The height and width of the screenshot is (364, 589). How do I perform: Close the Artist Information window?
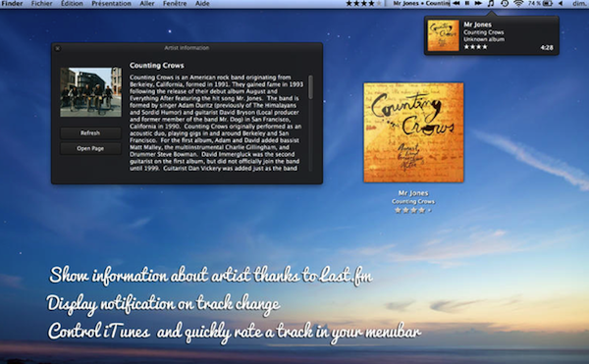pyautogui.click(x=58, y=48)
